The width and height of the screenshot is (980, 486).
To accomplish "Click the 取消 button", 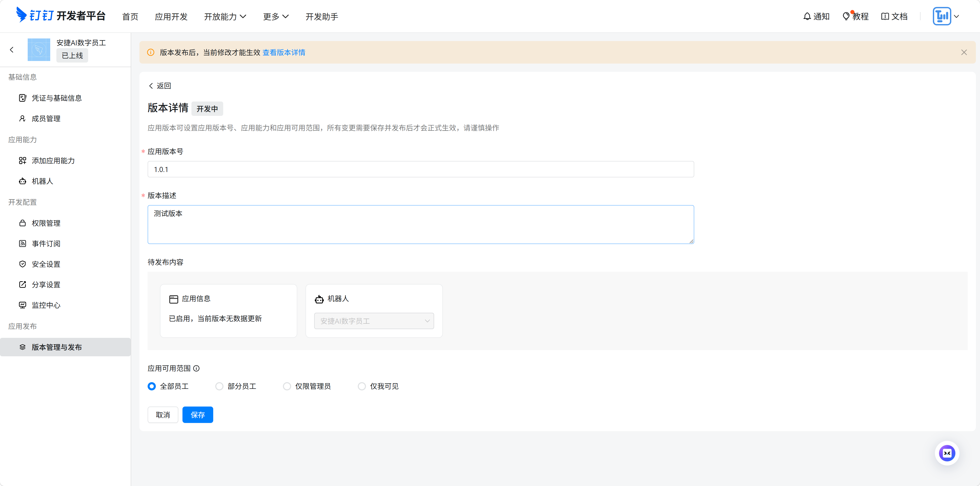I will 163,415.
